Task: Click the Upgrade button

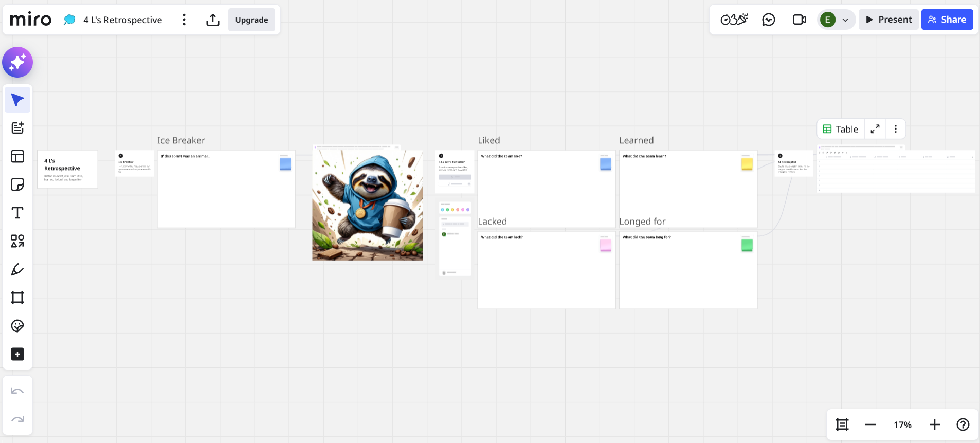Action: tap(251, 20)
